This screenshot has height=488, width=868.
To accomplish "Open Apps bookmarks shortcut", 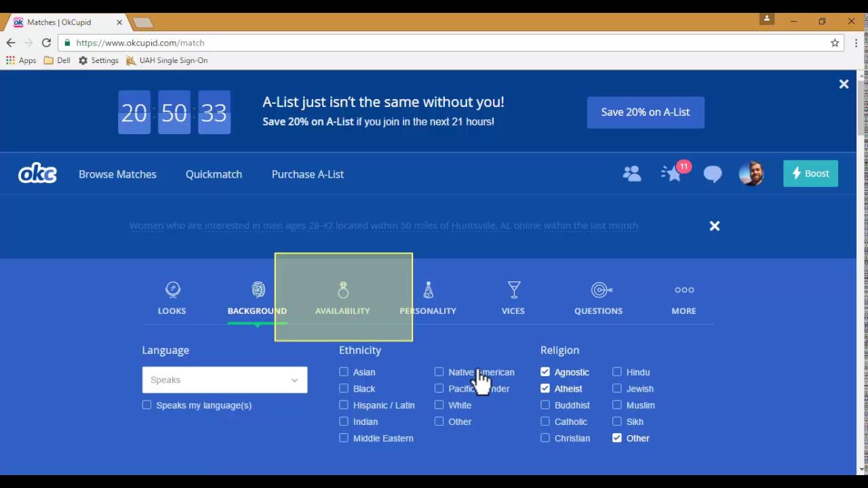I will (x=21, y=60).
